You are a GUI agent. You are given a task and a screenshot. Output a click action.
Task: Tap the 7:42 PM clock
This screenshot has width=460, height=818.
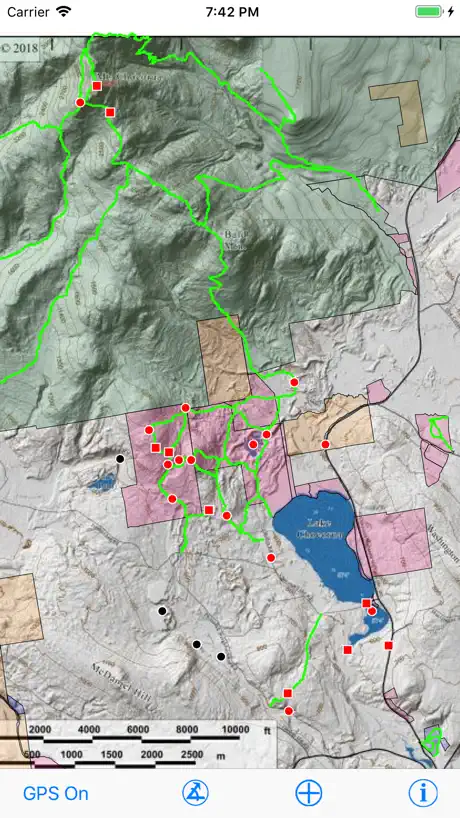point(232,13)
